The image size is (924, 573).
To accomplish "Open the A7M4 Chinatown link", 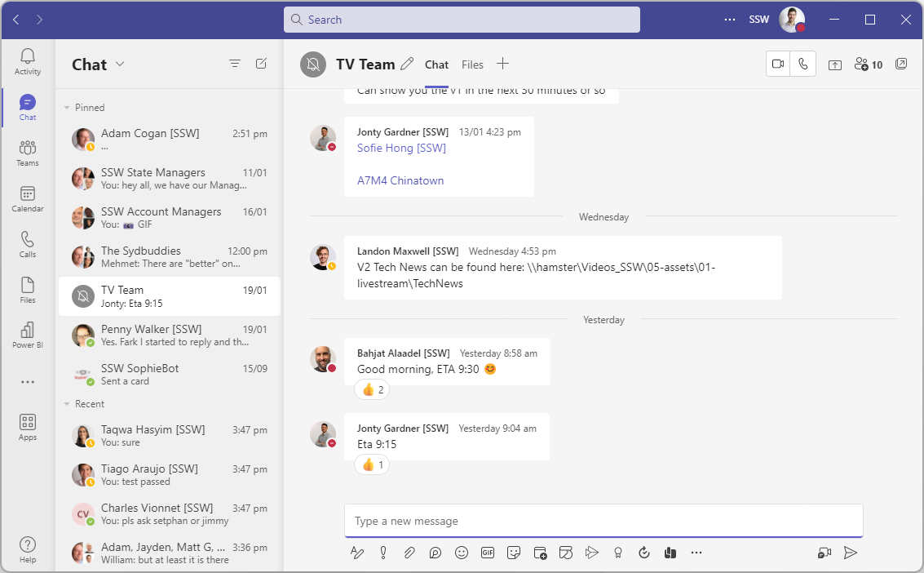I will [400, 180].
